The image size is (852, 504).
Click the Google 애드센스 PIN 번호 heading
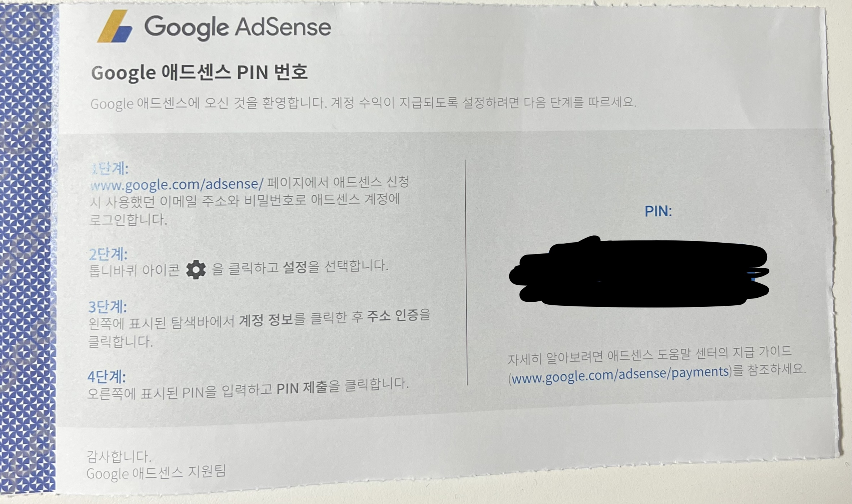coord(199,72)
